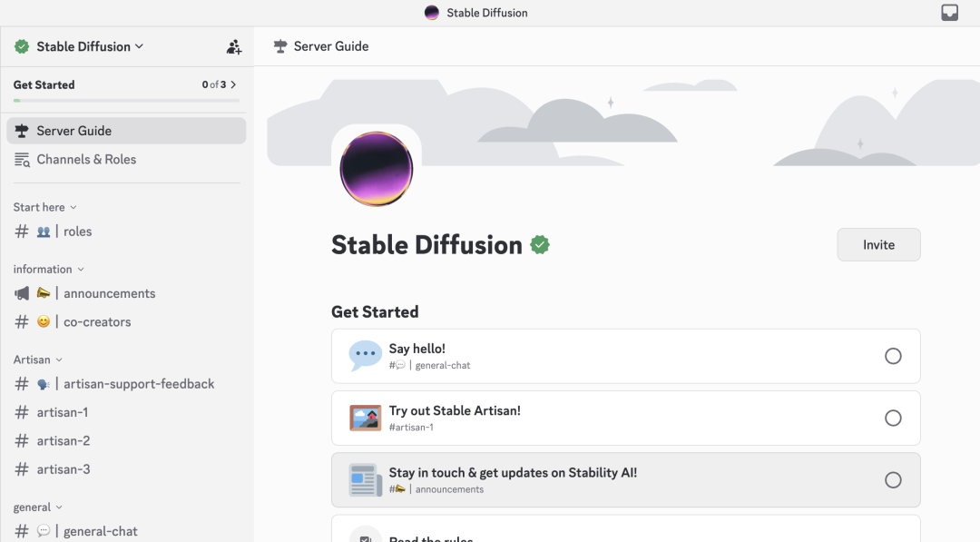Screen dimensions: 980x542
Task: Click the Channels & Roles browse icon
Action: coord(22,160)
